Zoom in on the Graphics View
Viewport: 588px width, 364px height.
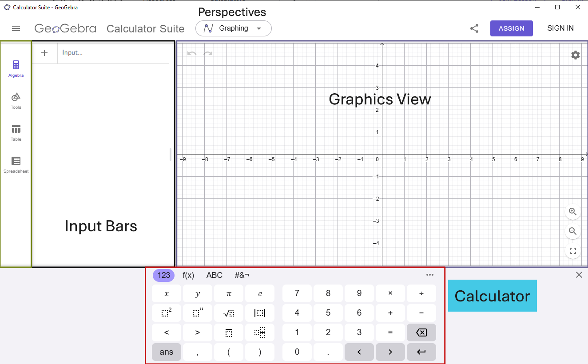pyautogui.click(x=572, y=212)
